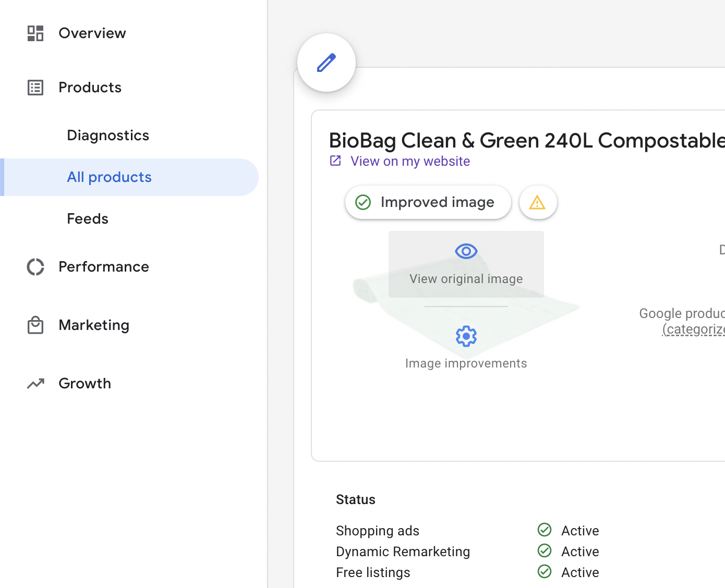Click the pencil edit button
This screenshot has width=725, height=588.
[327, 63]
